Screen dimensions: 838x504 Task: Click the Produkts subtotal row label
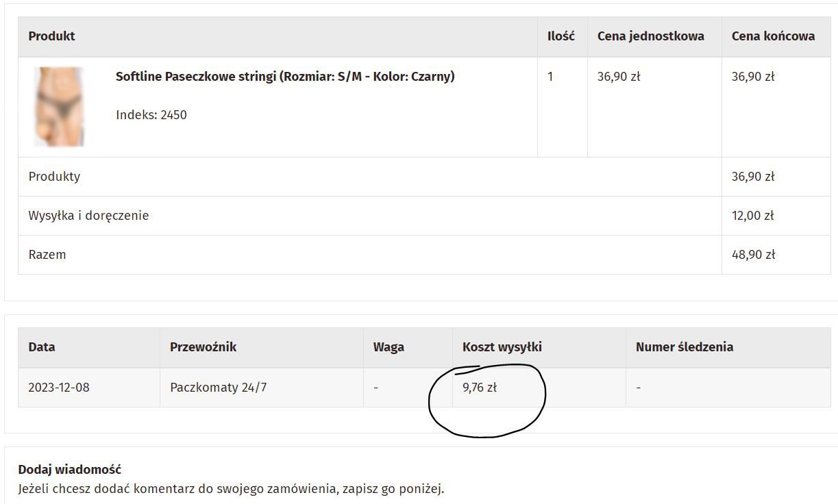54,176
